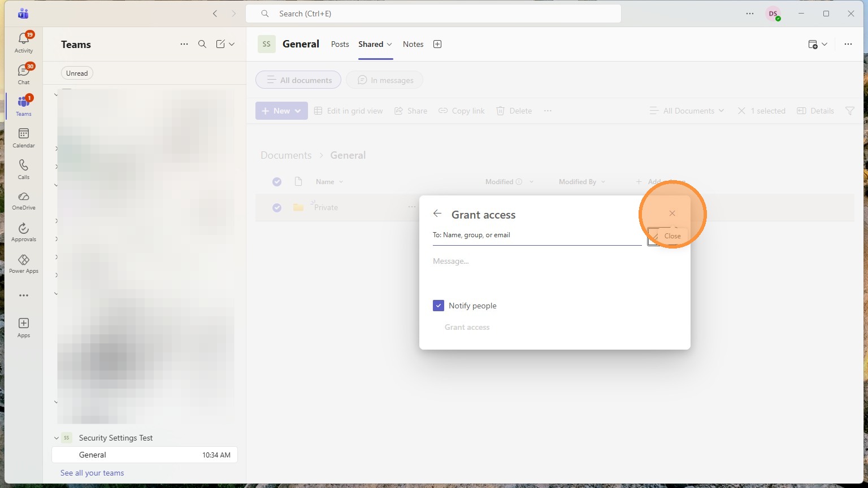Image resolution: width=868 pixels, height=488 pixels.
Task: Open the All Documents view dropdown
Action: pyautogui.click(x=687, y=111)
